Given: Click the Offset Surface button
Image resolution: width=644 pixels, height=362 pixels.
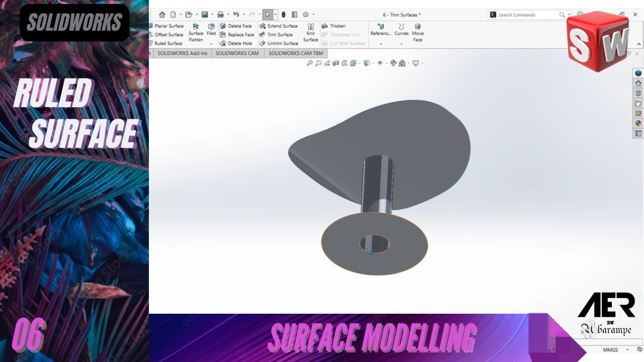Looking at the screenshot, I should point(167,35).
